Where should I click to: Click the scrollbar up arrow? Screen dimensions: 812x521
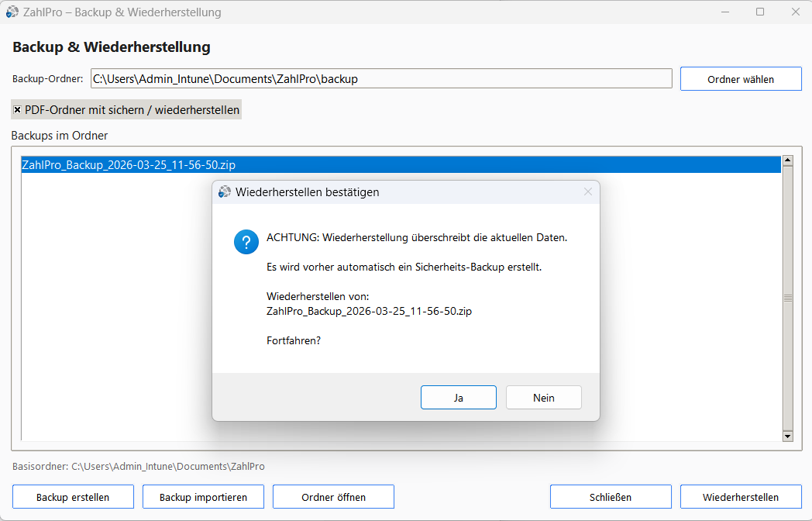pyautogui.click(x=788, y=160)
